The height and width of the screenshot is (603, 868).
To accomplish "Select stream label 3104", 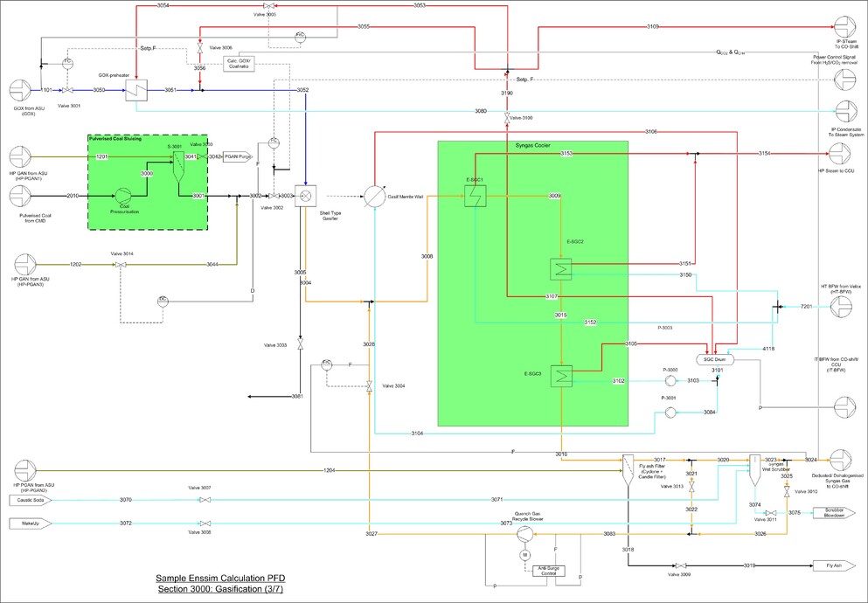I will [x=418, y=433].
